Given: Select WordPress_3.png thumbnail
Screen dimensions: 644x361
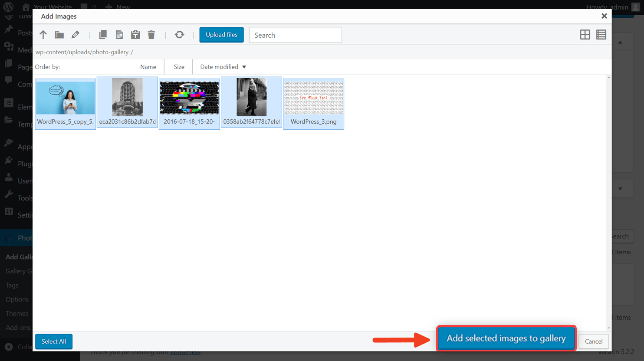Looking at the screenshot, I should (x=313, y=104).
